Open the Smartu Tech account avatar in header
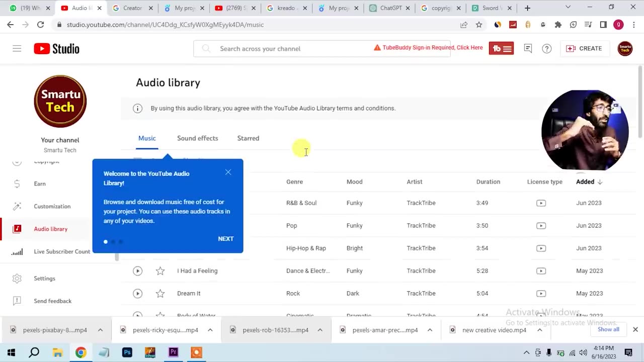644x362 pixels. coord(625,48)
